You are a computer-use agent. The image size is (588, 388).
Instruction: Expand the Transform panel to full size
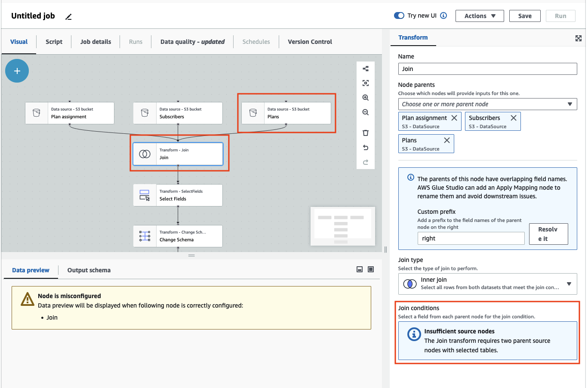pos(578,38)
